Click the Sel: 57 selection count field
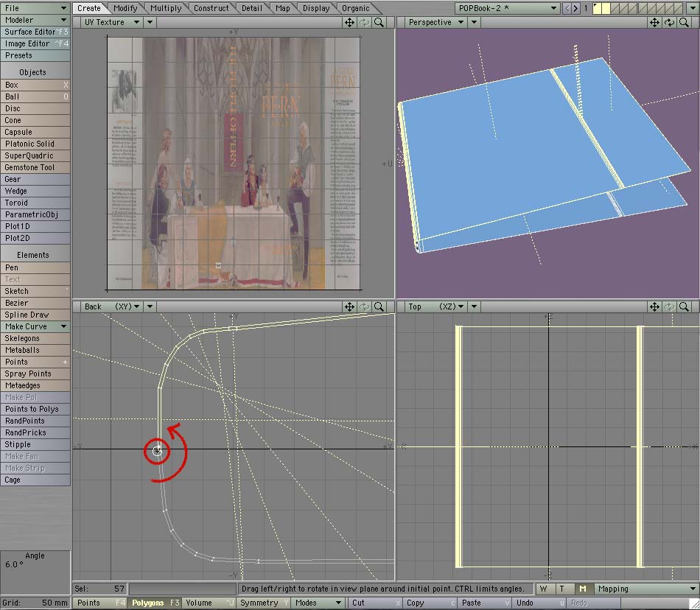Screen dimensions: 700x610 click(100, 589)
